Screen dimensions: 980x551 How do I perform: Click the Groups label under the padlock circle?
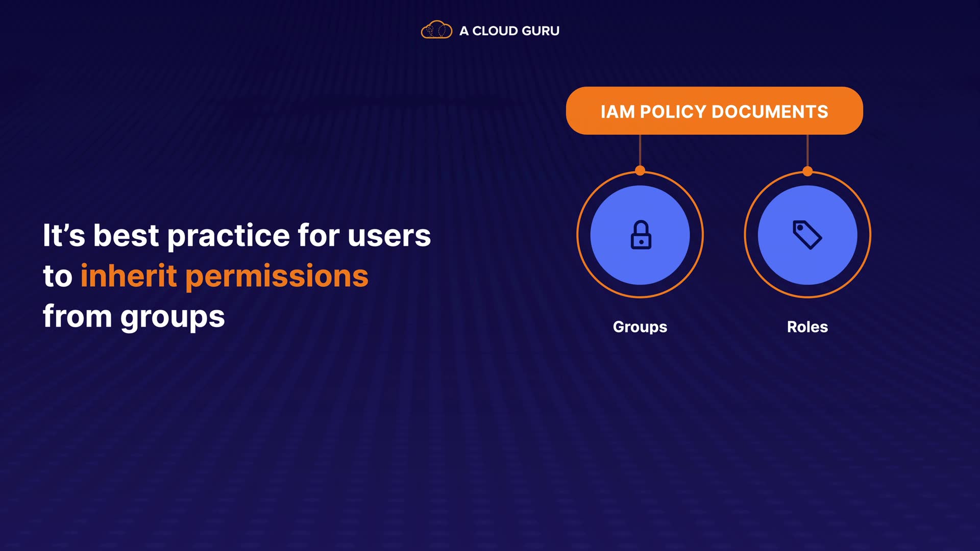640,327
